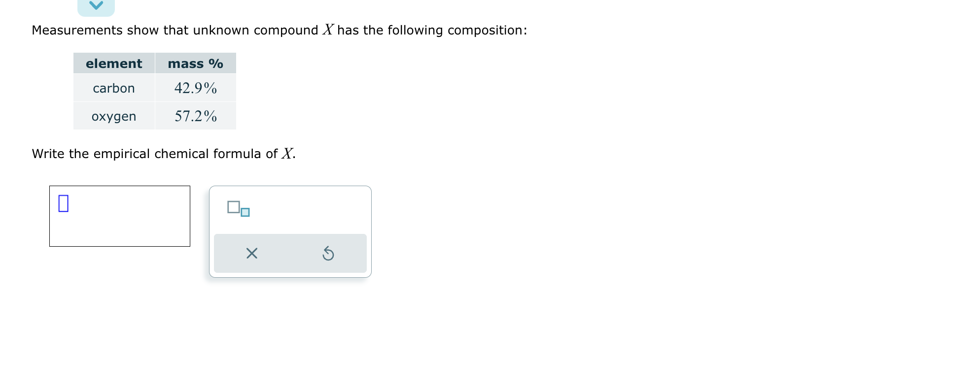The image size is (980, 389).
Task: Click the small teal subscript square
Action: coord(245,213)
